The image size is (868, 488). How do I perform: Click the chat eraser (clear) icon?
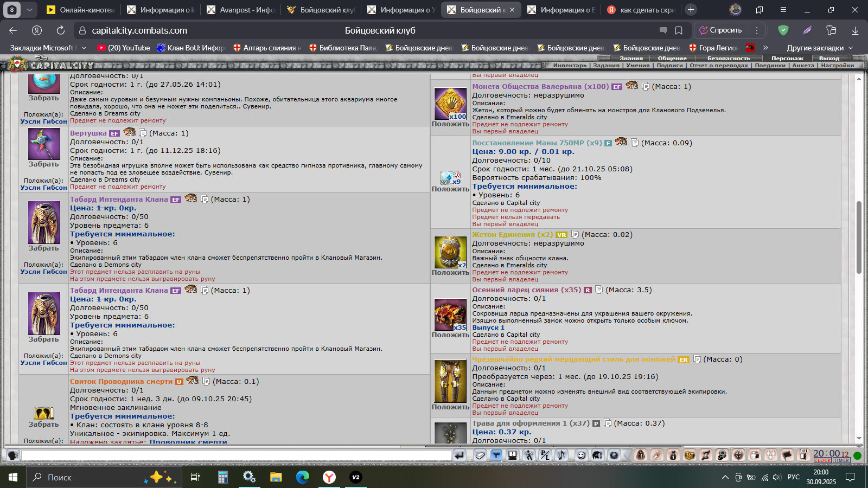[x=480, y=455]
